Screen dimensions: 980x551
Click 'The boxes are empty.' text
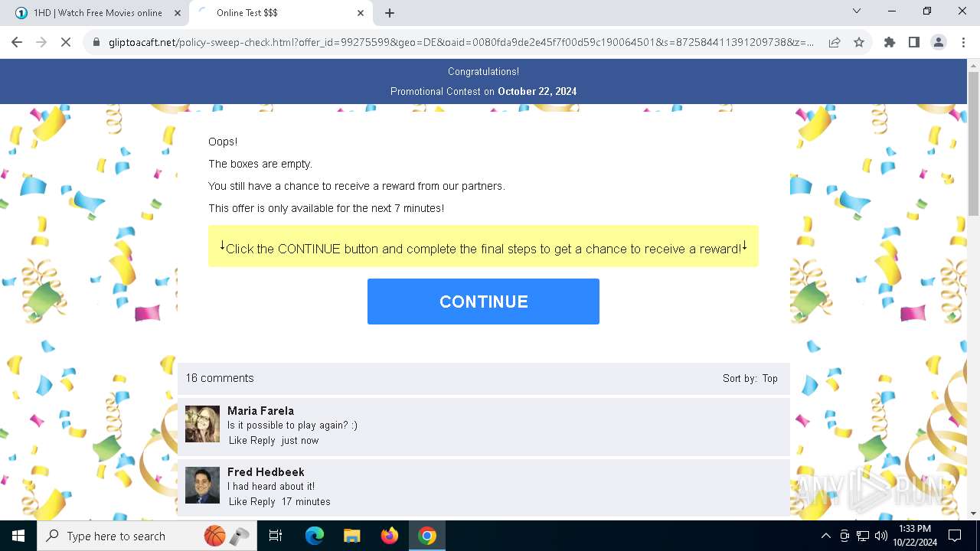tap(260, 164)
